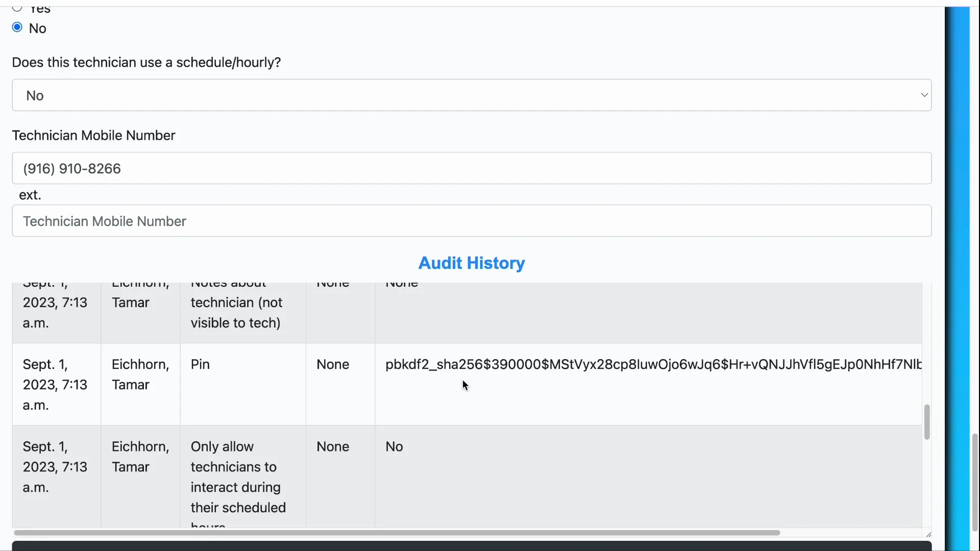Select the Sept. 1, 2023 date cell
The image size is (980, 551).
(x=55, y=384)
